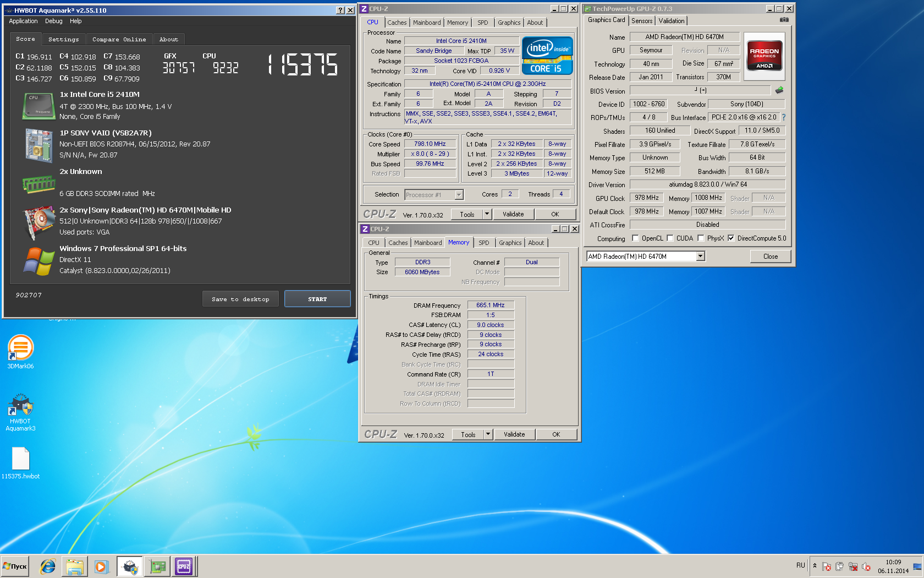Viewport: 924px width, 578px height.
Task: Switch to HWBOT Aquamark taskbar button
Action: (130, 566)
